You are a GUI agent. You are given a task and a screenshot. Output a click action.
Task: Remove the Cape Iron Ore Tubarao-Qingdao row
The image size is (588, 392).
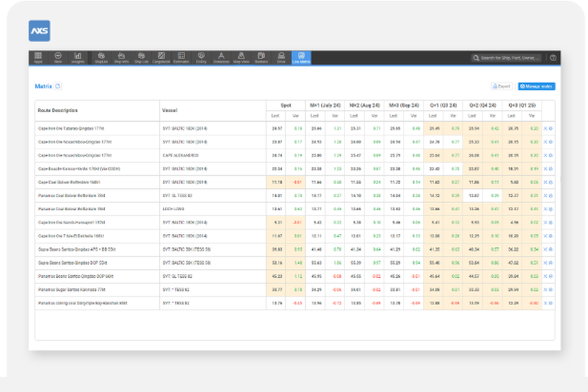[x=546, y=129]
